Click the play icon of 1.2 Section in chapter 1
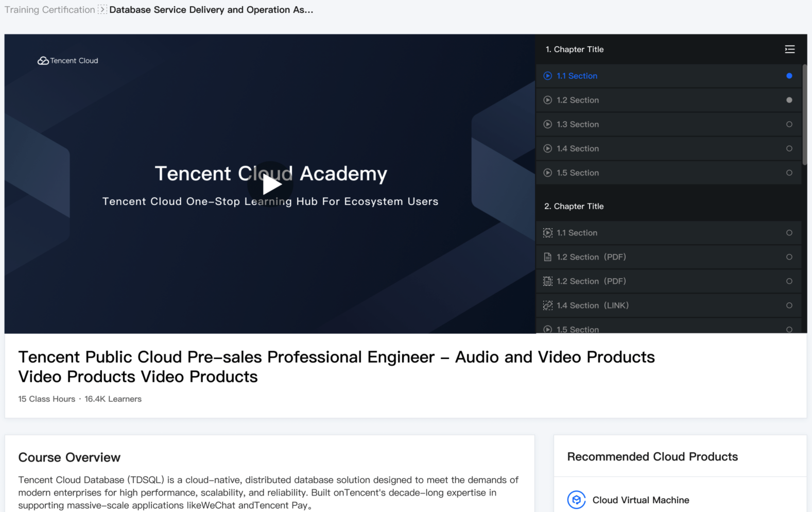This screenshot has width=812, height=512. pyautogui.click(x=548, y=100)
